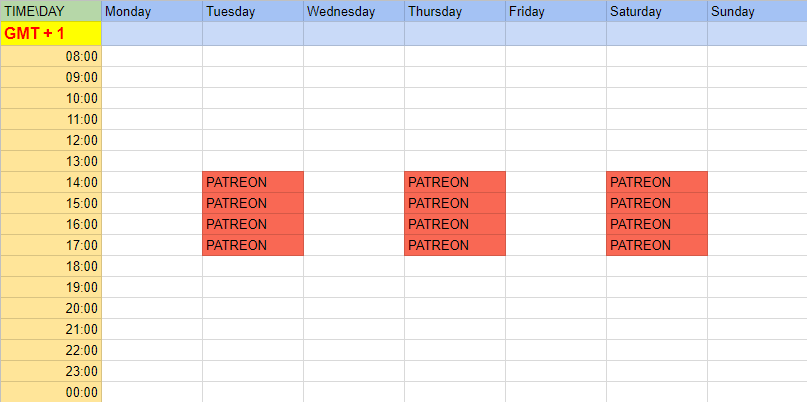Select Tuesday's PATREON cell at 14:00
The height and width of the screenshot is (402, 807).
point(253,182)
